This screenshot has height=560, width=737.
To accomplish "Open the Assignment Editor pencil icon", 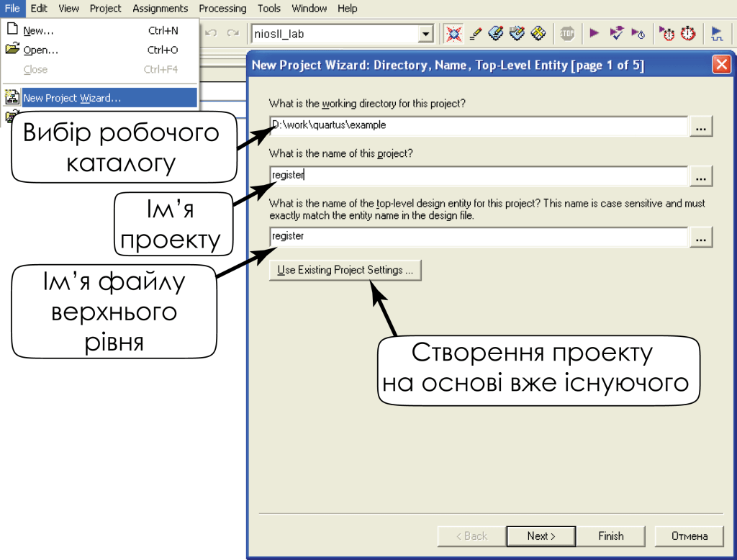I will pos(475,33).
